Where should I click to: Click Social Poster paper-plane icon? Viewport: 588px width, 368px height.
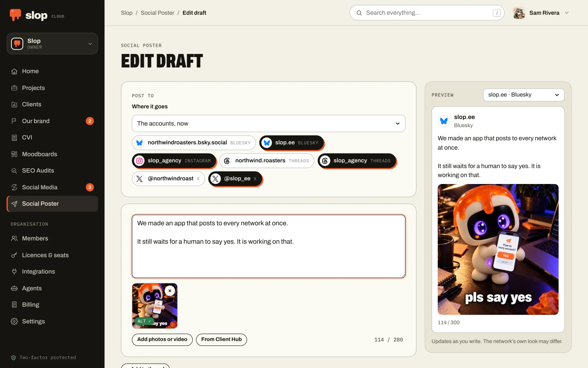(x=14, y=204)
